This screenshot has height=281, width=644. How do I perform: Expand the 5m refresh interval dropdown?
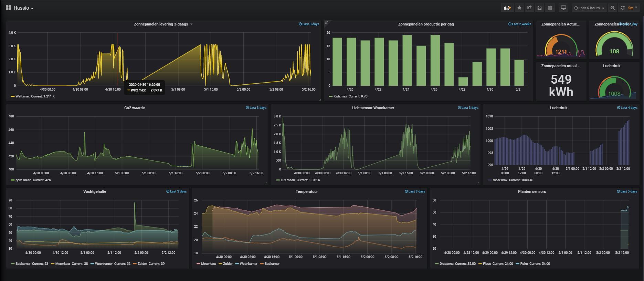point(633,8)
